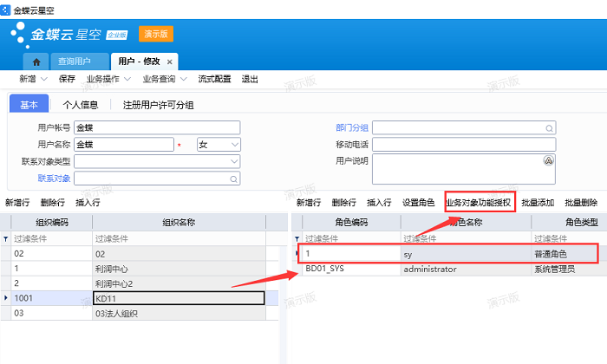
Task: Click filter icon in organization grid
Action: tap(7, 238)
